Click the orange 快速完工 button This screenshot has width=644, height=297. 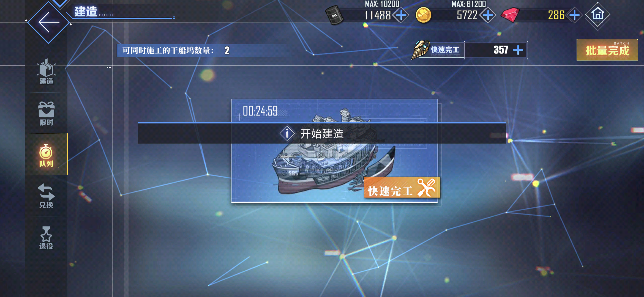pos(402,187)
